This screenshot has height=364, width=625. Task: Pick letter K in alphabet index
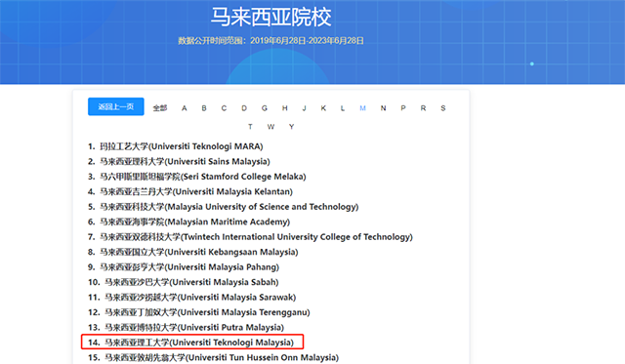[x=323, y=108]
